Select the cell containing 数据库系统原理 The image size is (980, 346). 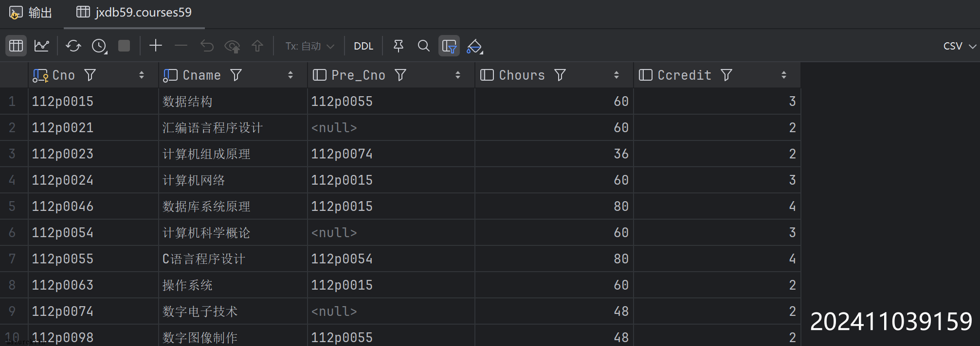click(x=206, y=207)
